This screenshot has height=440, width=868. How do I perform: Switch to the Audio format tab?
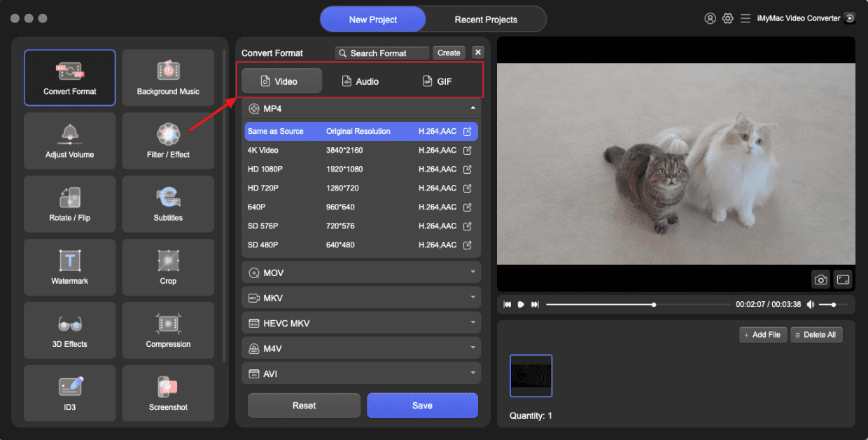tap(360, 81)
